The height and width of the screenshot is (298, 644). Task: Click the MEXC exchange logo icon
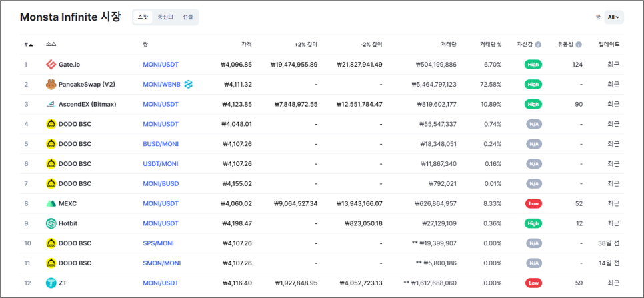[51, 203]
